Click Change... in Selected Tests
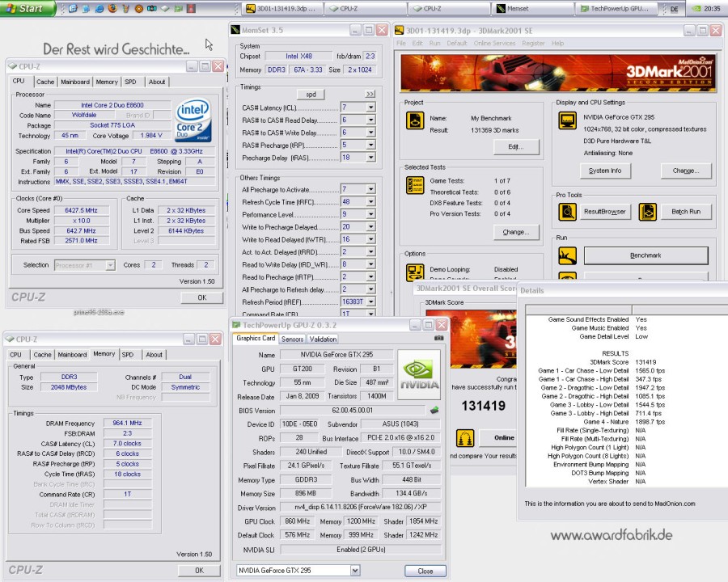The height and width of the screenshot is (582, 728). click(516, 232)
